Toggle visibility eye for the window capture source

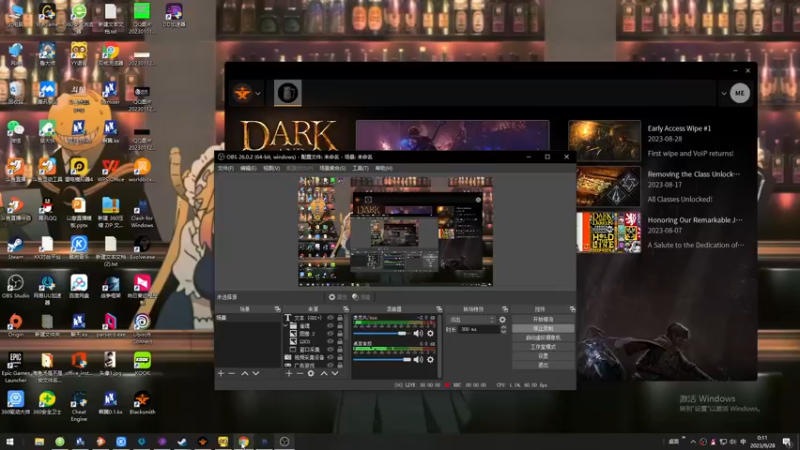[x=330, y=349]
